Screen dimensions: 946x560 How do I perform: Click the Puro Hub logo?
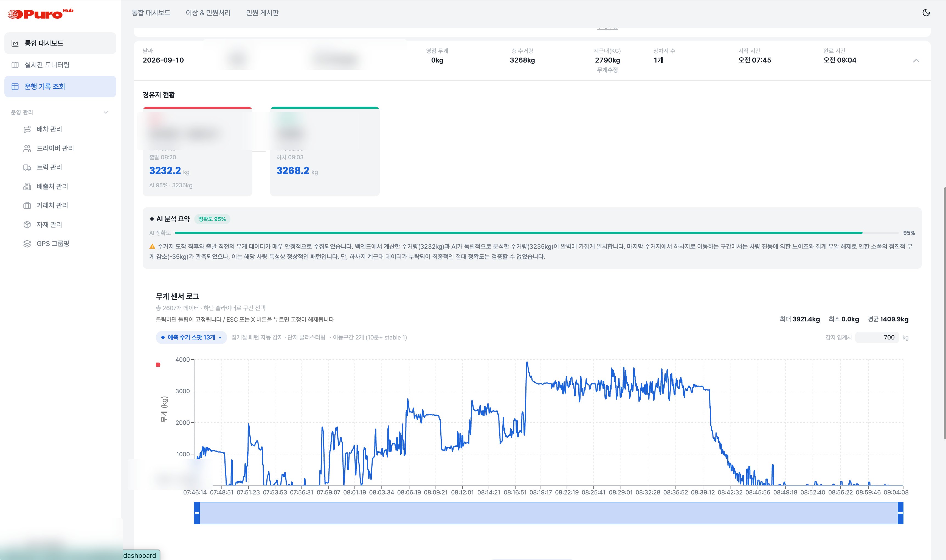tap(40, 14)
